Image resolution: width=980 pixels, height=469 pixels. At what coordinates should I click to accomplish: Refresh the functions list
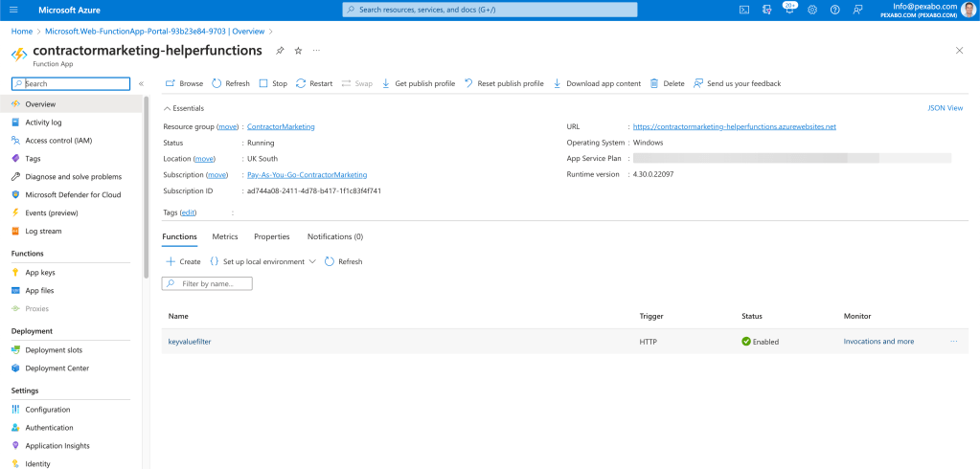click(x=343, y=261)
